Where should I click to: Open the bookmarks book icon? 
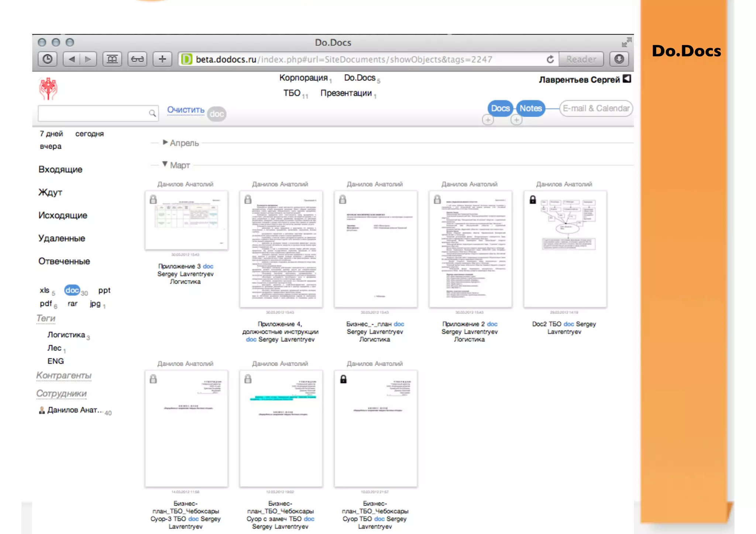click(112, 59)
